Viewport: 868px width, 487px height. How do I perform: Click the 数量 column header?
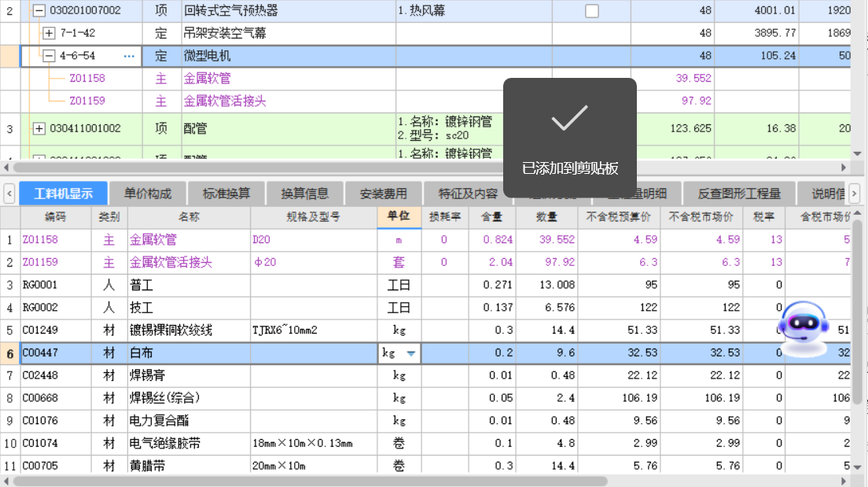pos(546,217)
